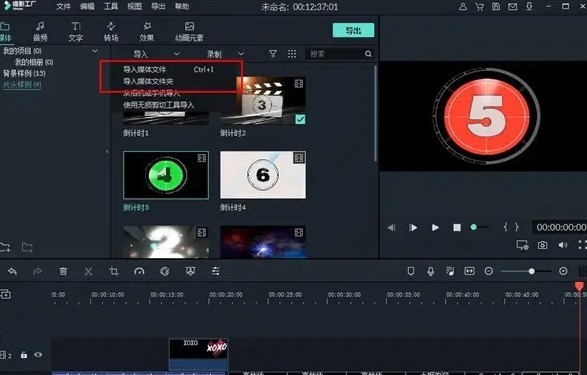
Task: Toggle track 2 visibility eye
Action: tap(38, 354)
